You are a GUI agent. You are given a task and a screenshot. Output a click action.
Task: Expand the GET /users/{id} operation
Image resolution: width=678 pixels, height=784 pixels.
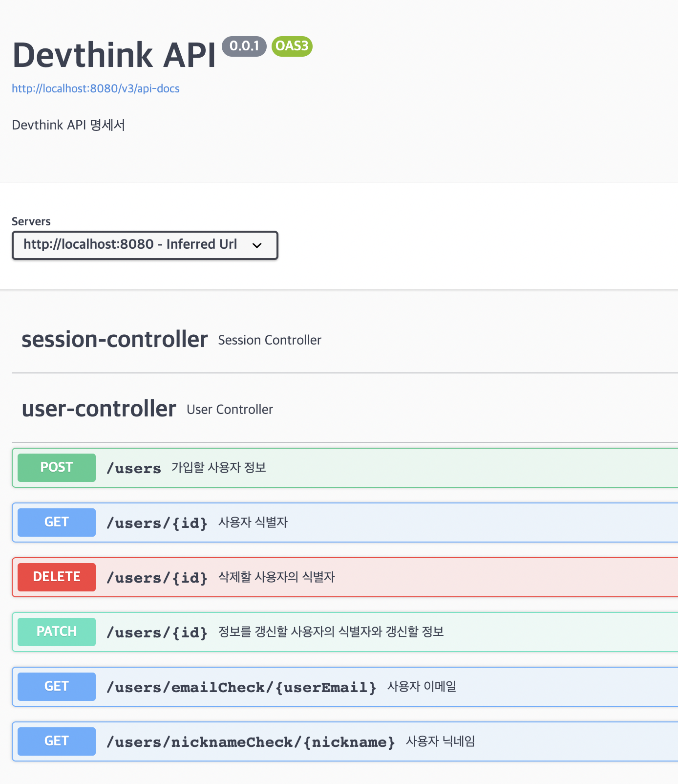345,523
